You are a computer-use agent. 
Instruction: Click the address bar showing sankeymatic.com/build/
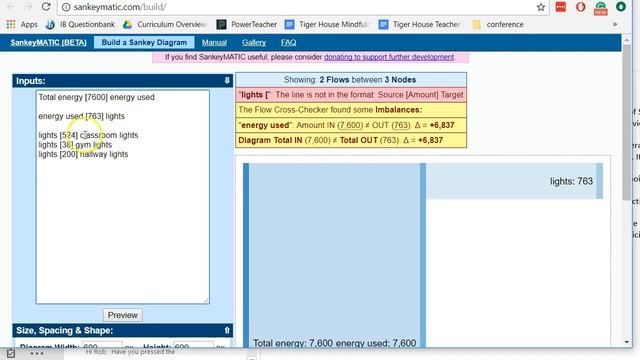(302, 7)
